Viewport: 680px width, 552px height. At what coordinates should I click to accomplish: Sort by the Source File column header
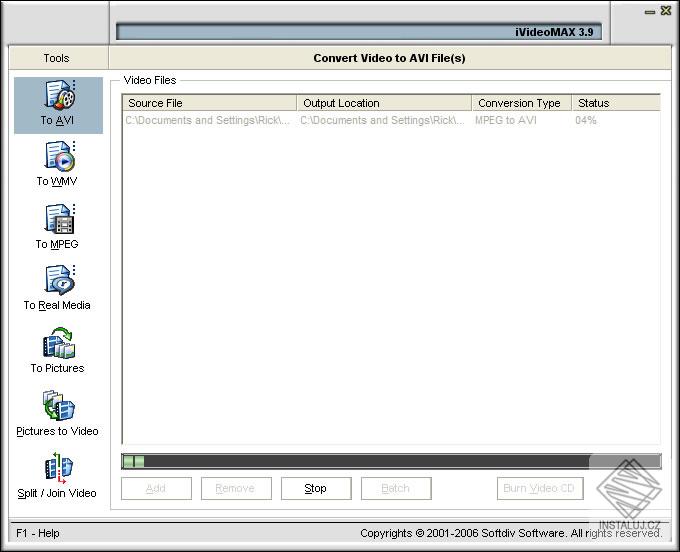tap(209, 103)
